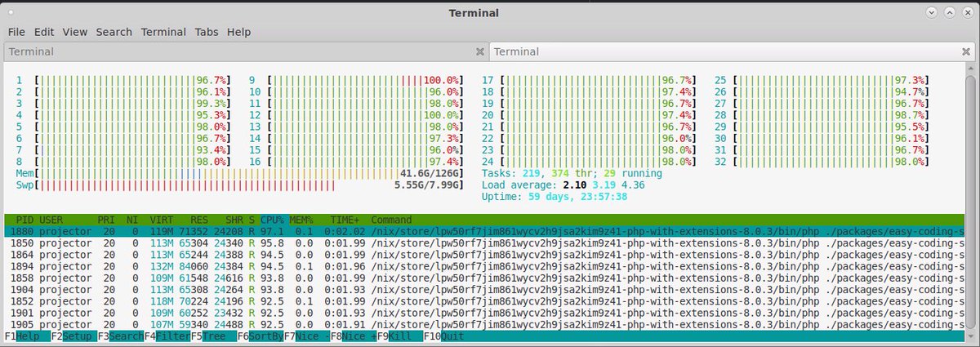
Task: Click F7 Nice - in htop footer
Action: (x=306, y=336)
